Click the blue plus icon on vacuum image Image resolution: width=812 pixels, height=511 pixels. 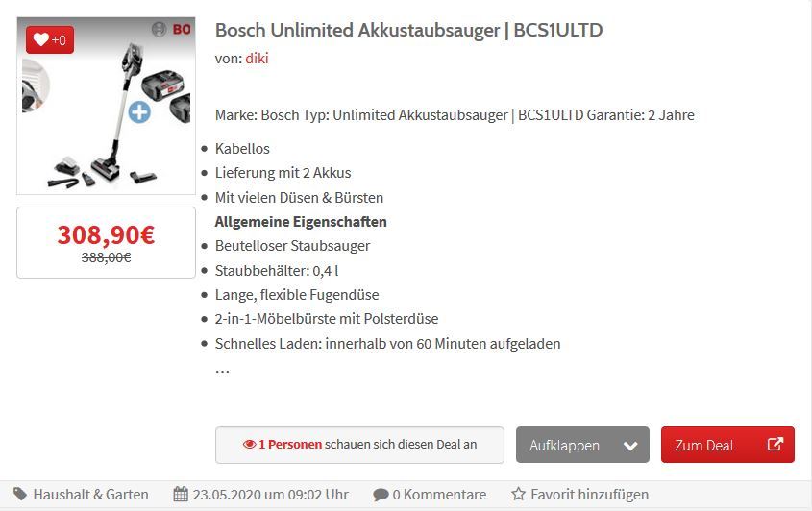tap(139, 111)
